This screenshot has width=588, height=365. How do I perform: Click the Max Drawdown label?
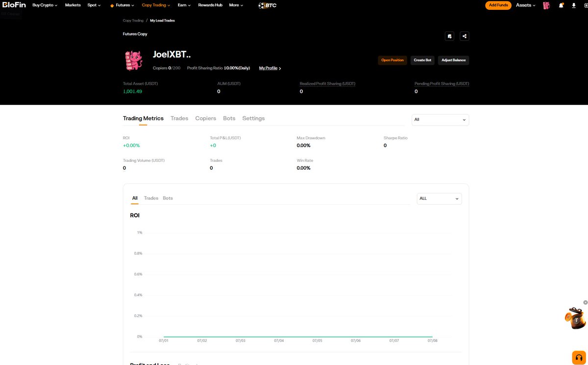311,138
